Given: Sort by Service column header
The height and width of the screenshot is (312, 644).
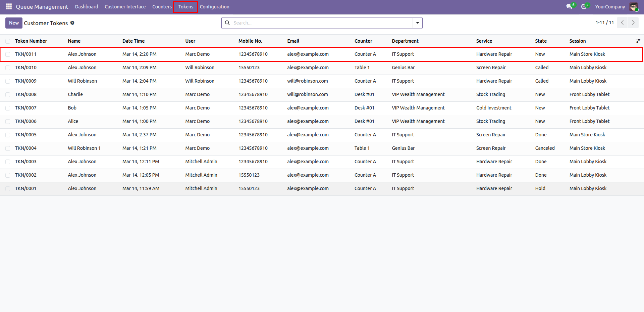Looking at the screenshot, I should [x=484, y=41].
